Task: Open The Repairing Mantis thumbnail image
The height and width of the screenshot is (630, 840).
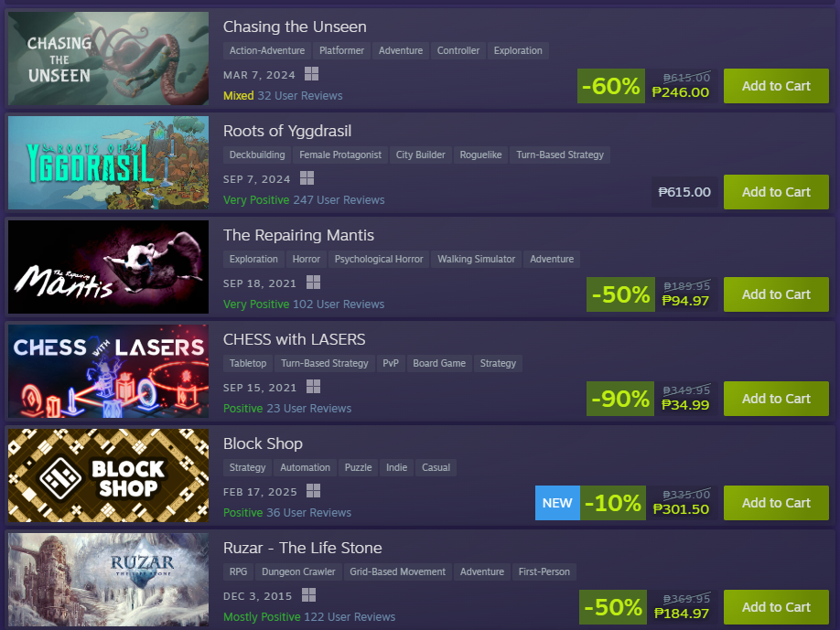Action: point(108,267)
